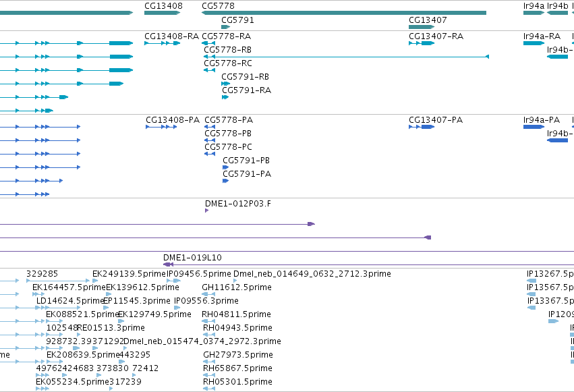Screen dimensions: 574x392
Task: Select the CG5778-RA transcript
Action: click(208, 43)
